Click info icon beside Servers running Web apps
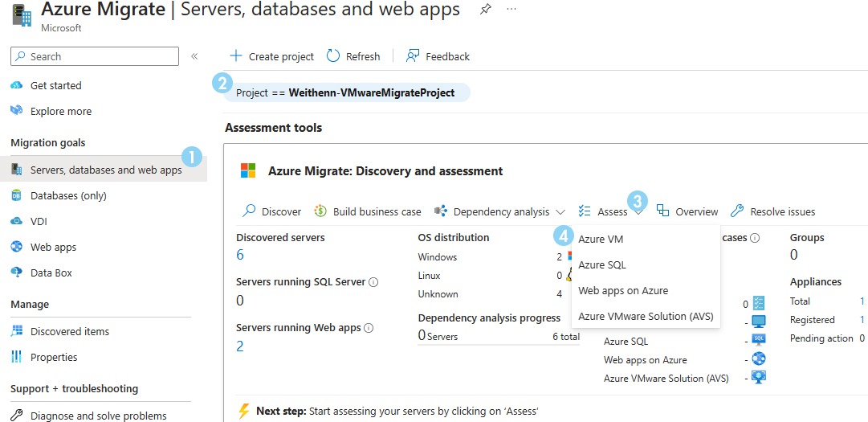This screenshot has height=422, width=868. (x=369, y=329)
